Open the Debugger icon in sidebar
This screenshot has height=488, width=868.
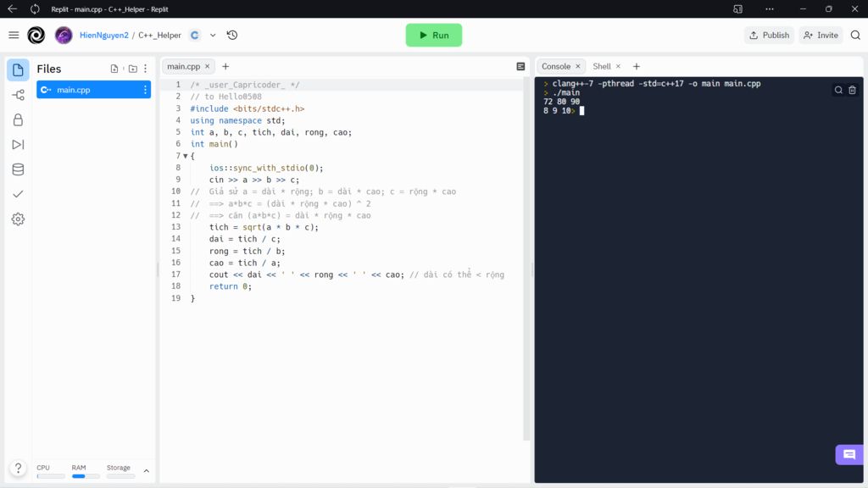18,144
